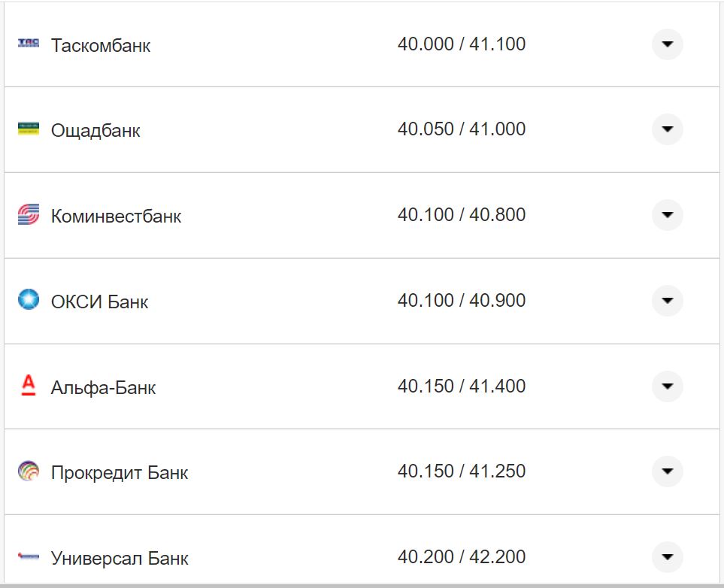The height and width of the screenshot is (588, 724).
Task: Expand the ОКСИ Банк rate details
Action: (667, 301)
